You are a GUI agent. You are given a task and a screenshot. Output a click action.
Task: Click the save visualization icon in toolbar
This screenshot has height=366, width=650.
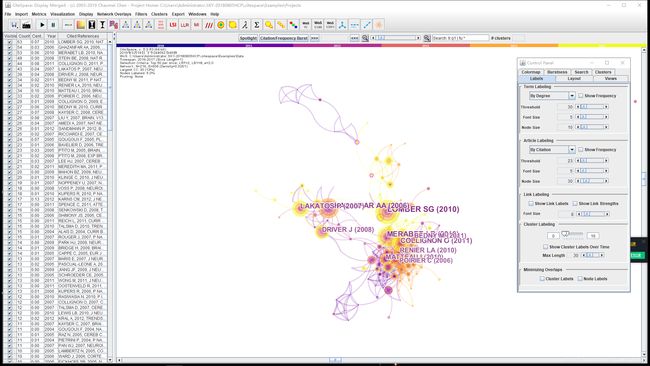click(14, 25)
